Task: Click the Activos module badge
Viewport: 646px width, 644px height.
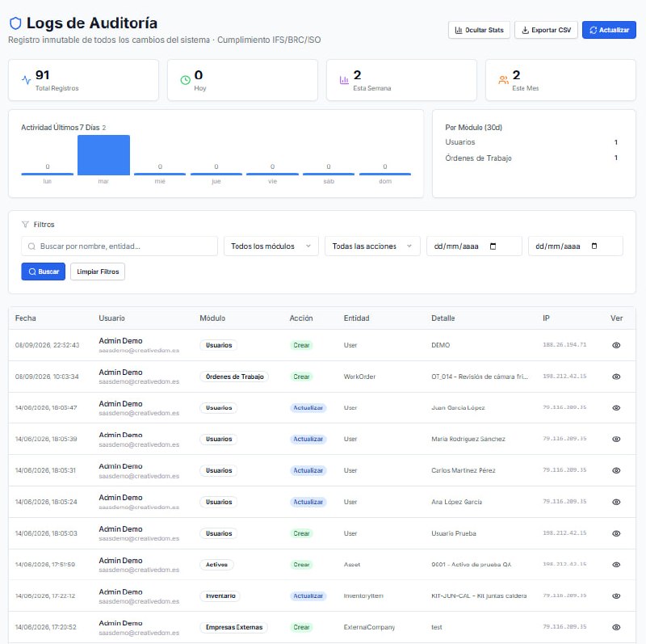Action: (216, 565)
